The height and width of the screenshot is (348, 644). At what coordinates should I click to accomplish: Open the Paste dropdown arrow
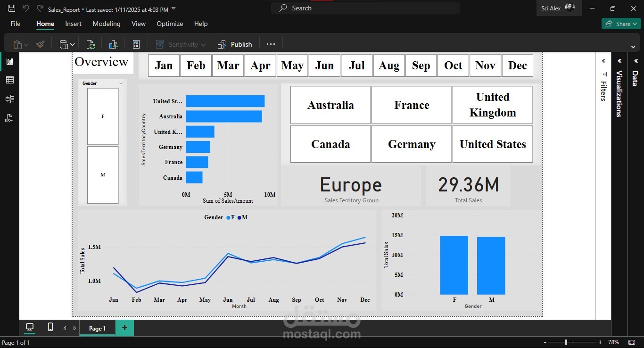pyautogui.click(x=26, y=44)
